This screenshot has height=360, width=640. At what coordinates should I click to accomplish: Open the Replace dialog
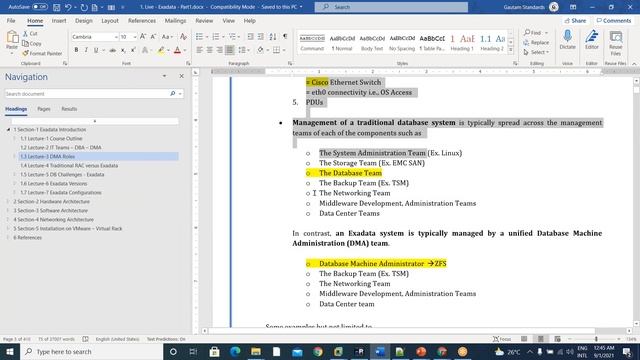536,42
